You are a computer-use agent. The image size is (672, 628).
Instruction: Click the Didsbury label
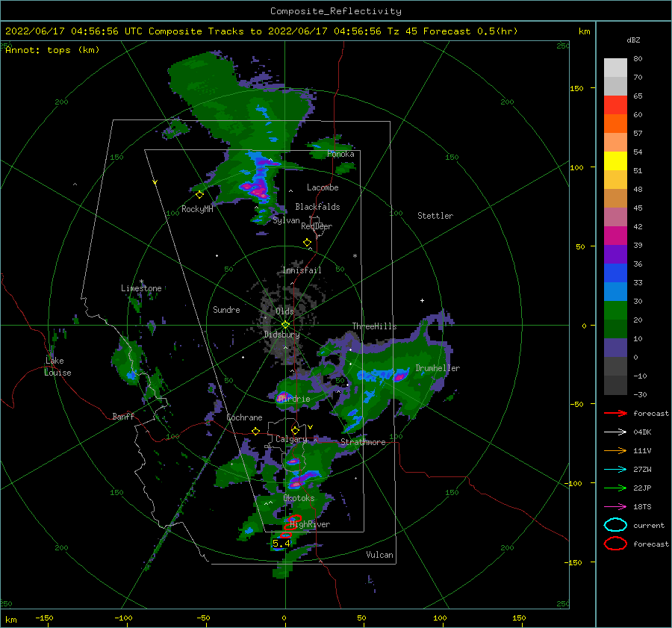coord(281,335)
